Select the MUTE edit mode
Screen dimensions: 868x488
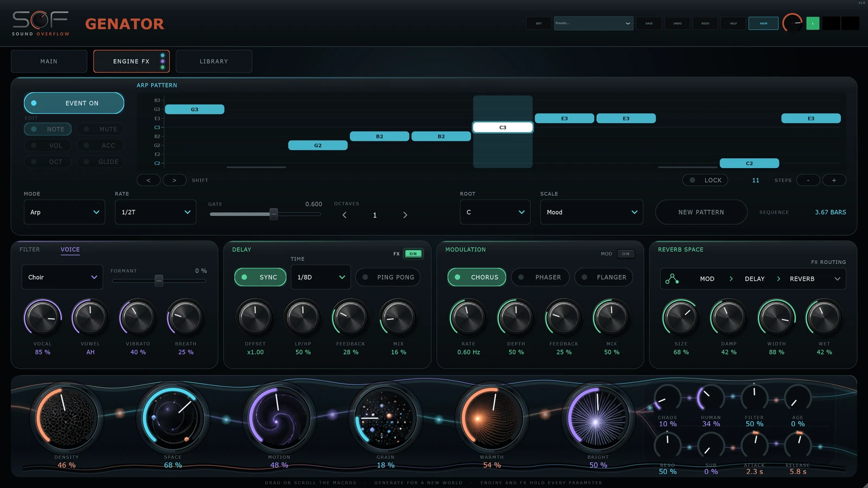(100, 129)
